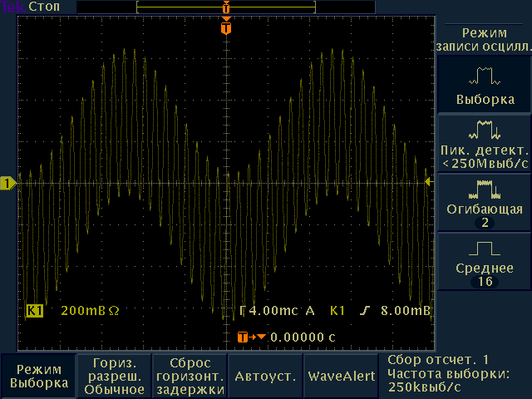Open the WaveAlert menu

[341, 376]
